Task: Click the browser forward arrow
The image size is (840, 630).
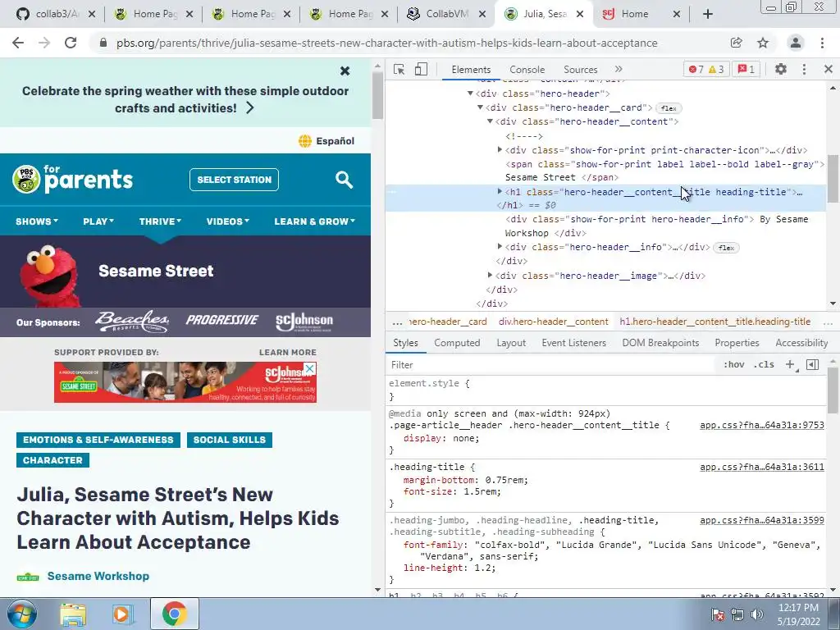Action: click(x=44, y=43)
